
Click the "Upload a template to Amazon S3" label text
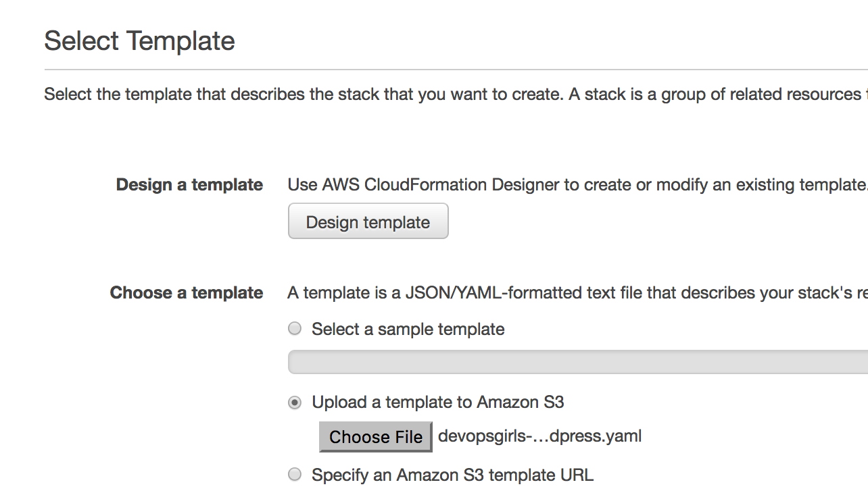[437, 403]
